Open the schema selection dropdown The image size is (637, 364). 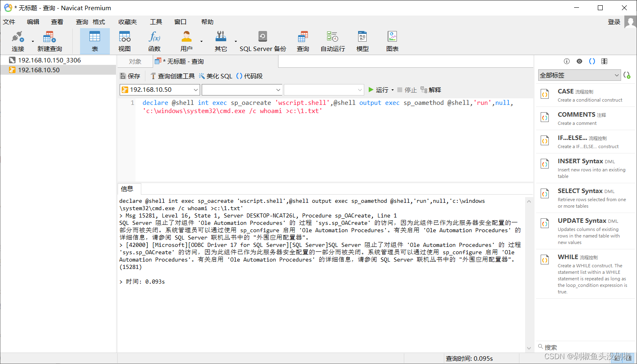click(x=324, y=90)
